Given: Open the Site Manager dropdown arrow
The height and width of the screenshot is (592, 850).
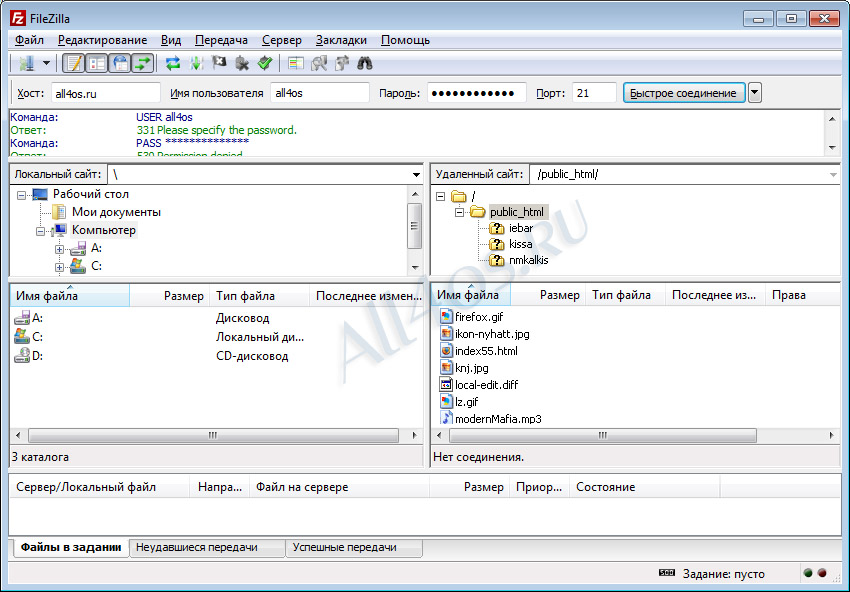Looking at the screenshot, I should (47, 63).
